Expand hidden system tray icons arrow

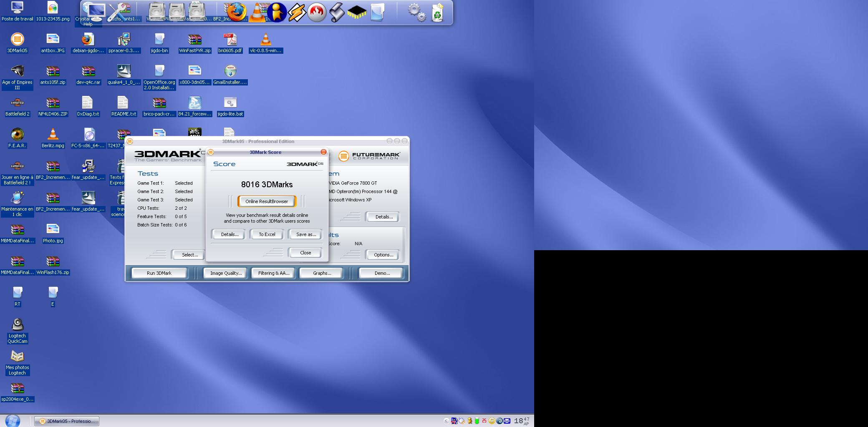coord(446,421)
